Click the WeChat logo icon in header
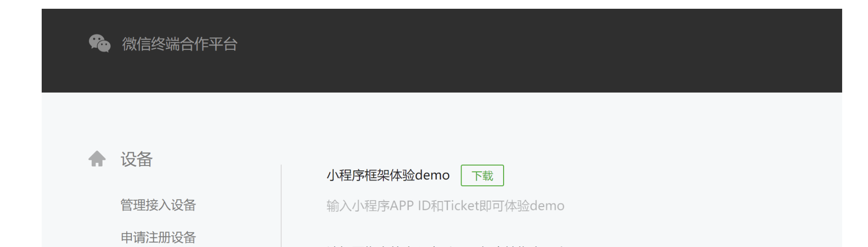868x247 pixels. [100, 43]
